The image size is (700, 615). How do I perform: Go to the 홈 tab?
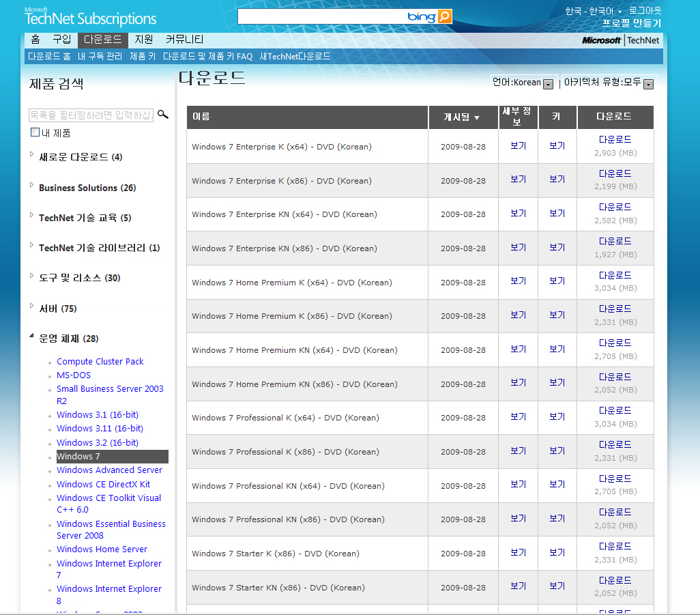pyautogui.click(x=35, y=40)
